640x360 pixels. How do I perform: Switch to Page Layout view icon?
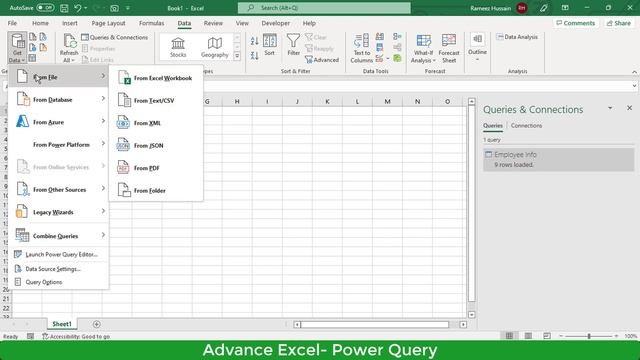click(528, 336)
